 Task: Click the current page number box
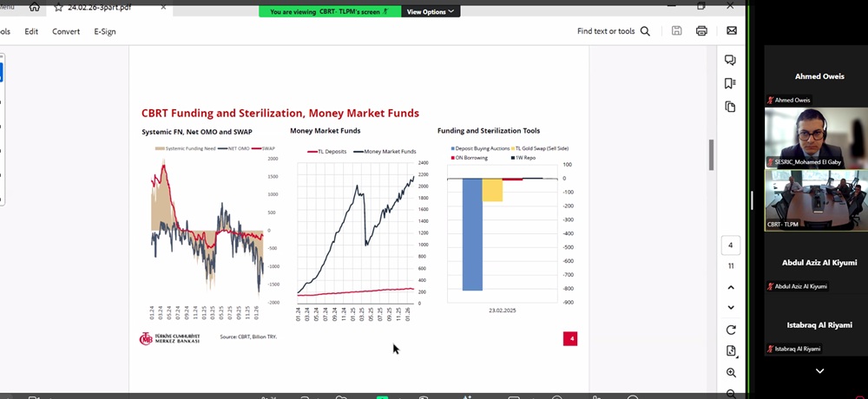pos(731,245)
